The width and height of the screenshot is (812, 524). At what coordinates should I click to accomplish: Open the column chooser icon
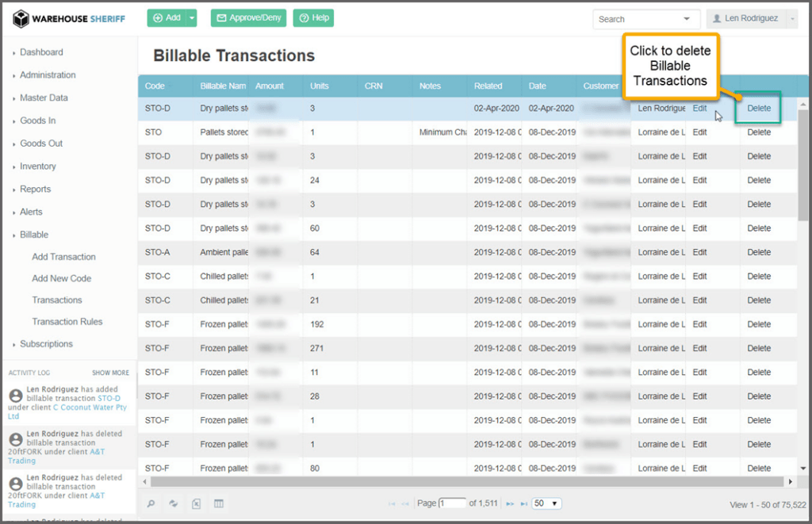(x=219, y=503)
